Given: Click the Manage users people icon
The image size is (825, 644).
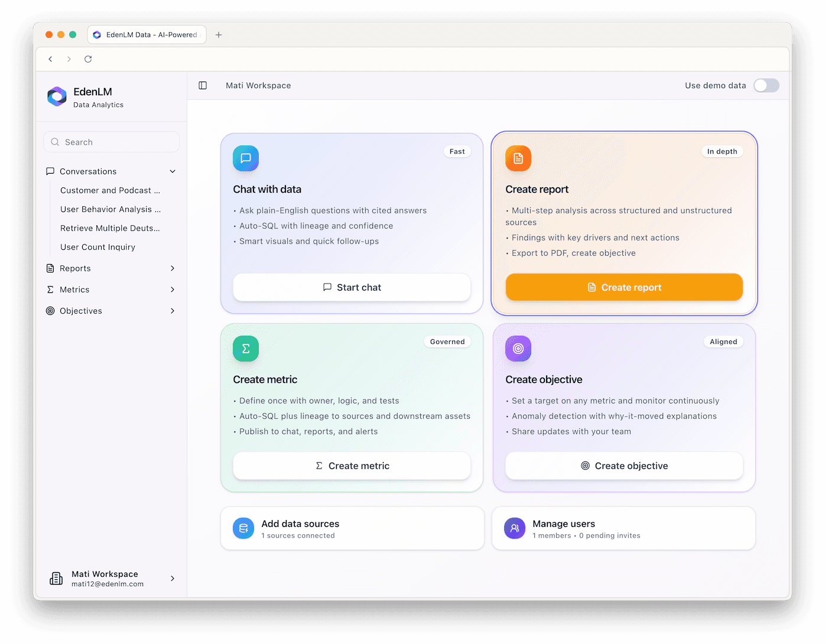Looking at the screenshot, I should [x=514, y=528].
